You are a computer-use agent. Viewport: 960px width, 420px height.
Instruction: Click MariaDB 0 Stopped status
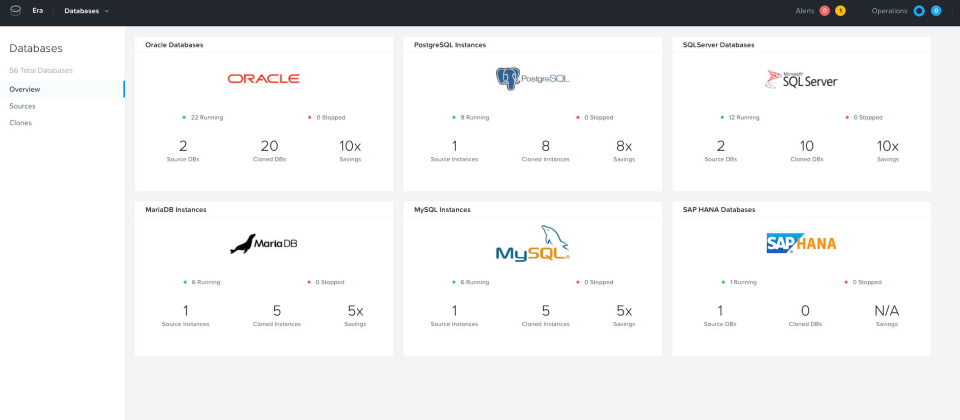coord(326,282)
